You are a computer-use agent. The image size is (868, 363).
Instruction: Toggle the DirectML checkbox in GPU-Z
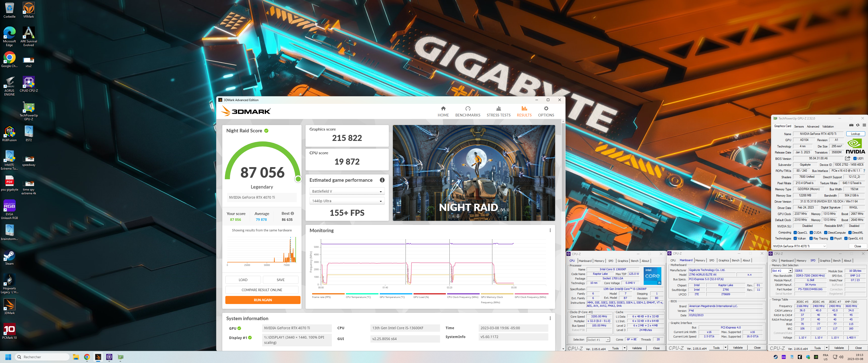850,233
